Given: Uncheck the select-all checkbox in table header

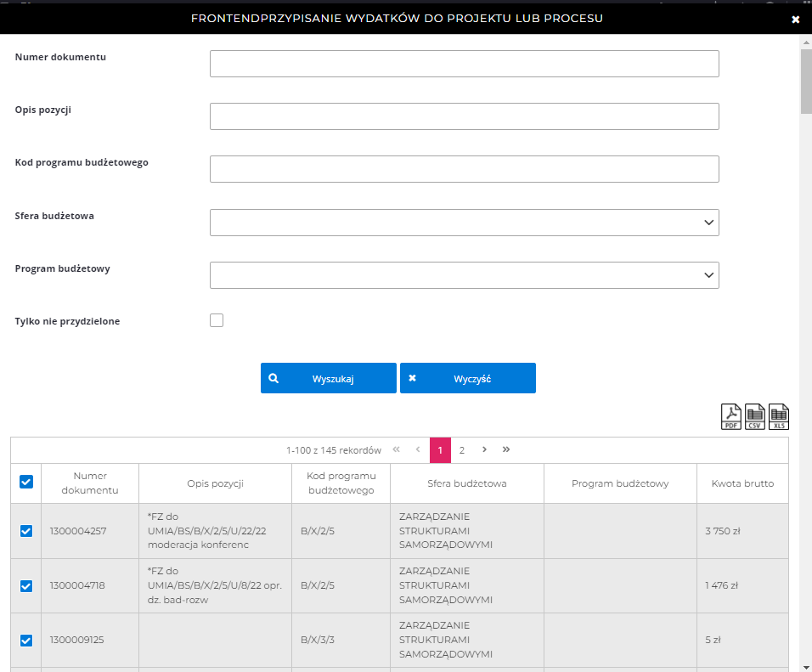Looking at the screenshot, I should tap(26, 482).
